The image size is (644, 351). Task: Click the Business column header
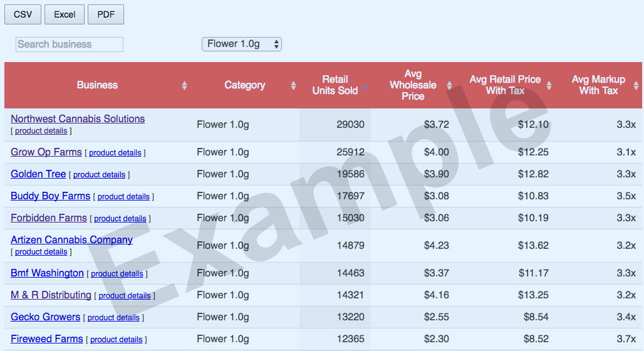click(x=97, y=85)
